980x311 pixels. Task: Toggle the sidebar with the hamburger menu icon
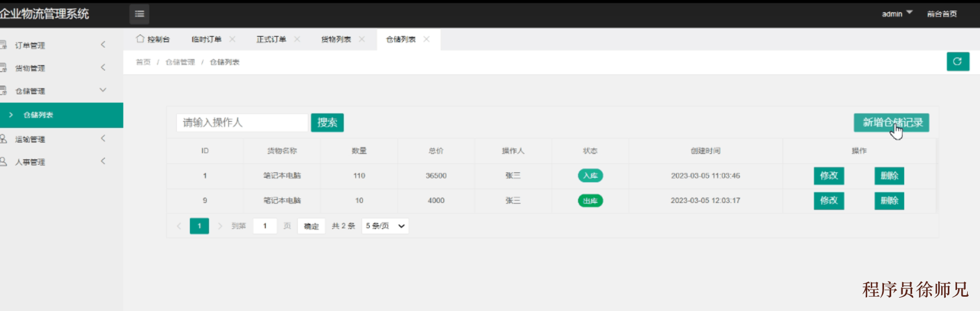pos(139,14)
